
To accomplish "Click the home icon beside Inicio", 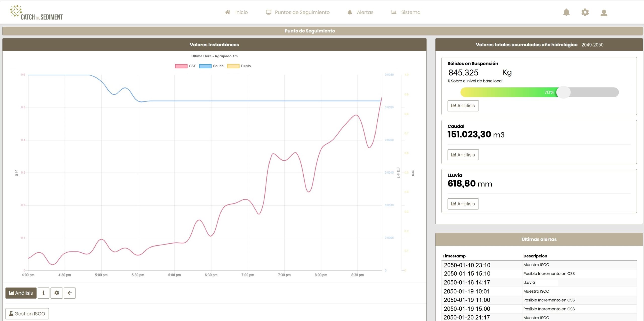I will 228,12.
